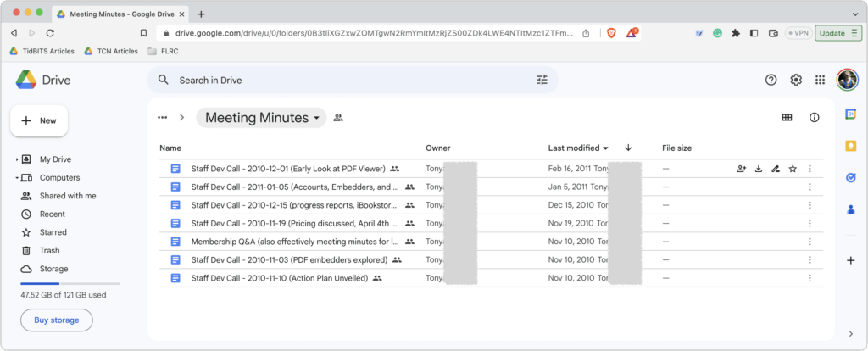Image resolution: width=868 pixels, height=351 pixels.
Task: Star the Staff Dev Call 2010-12-01 document
Action: pos(793,169)
